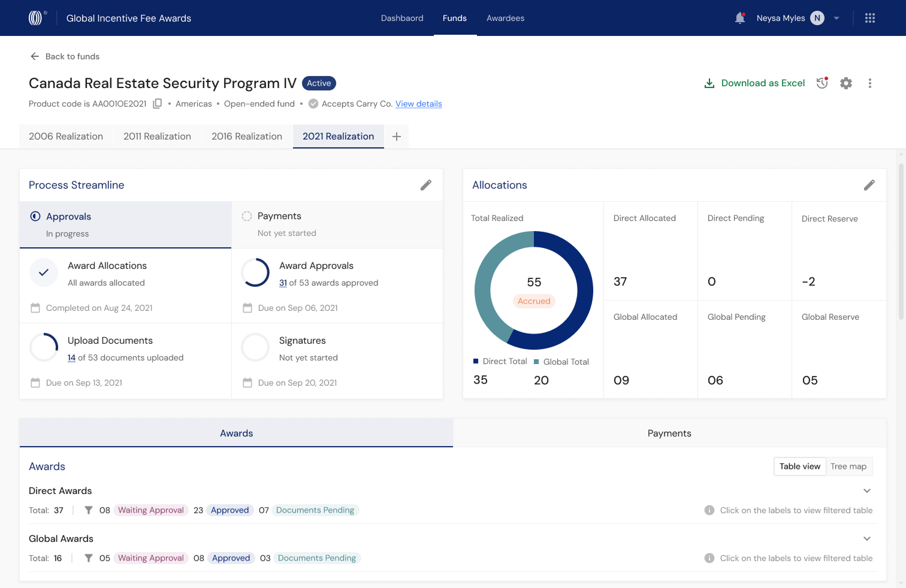Open the apps grid menu
The height and width of the screenshot is (588, 906).
point(870,18)
